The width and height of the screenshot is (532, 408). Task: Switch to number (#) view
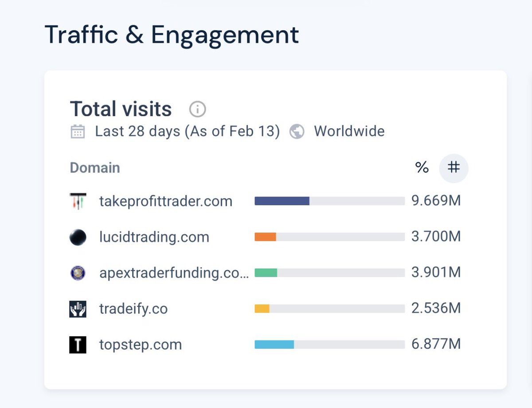point(454,168)
